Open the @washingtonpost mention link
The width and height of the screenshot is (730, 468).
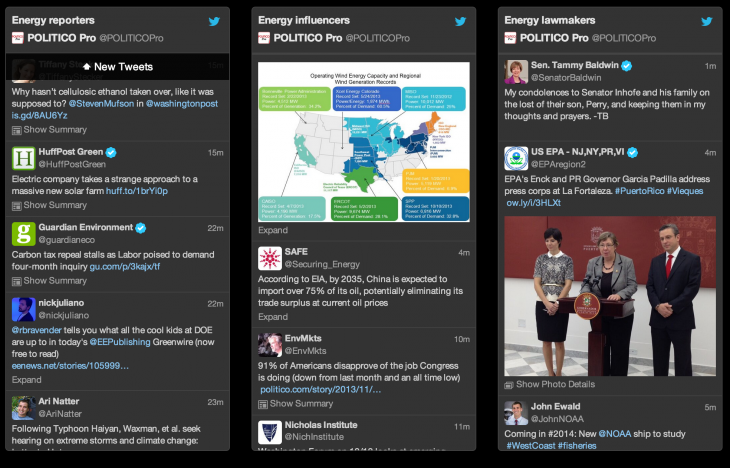[x=182, y=104]
